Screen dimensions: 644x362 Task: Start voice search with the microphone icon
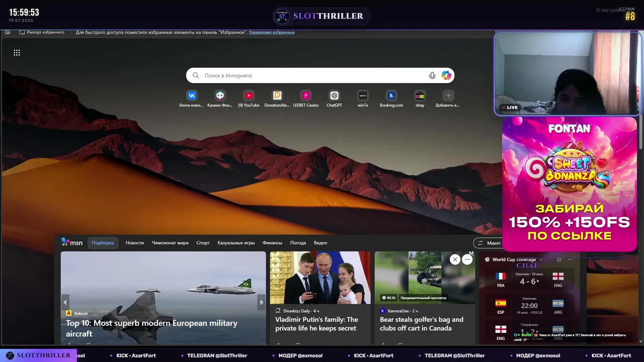[x=432, y=75]
